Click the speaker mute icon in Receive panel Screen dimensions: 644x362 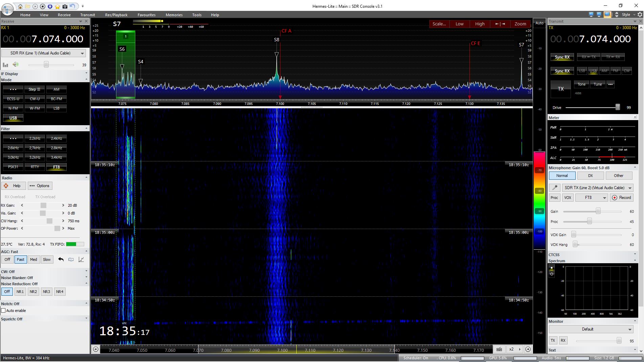click(16, 65)
